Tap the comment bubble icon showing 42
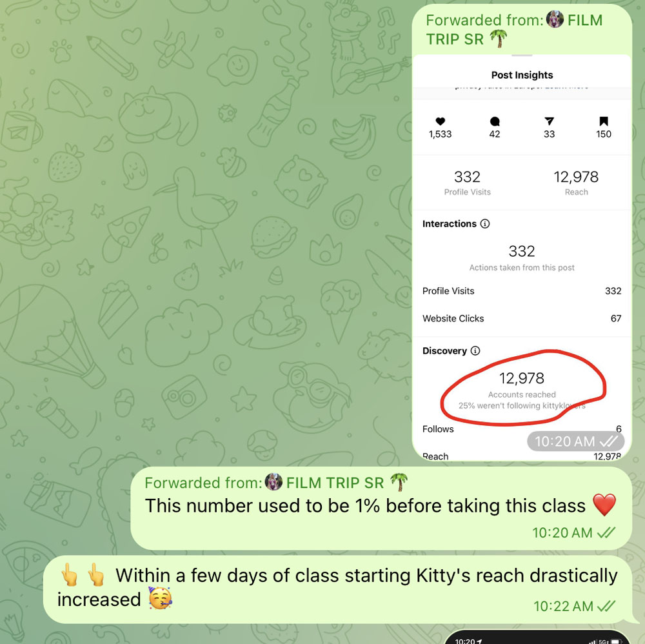 (x=495, y=121)
